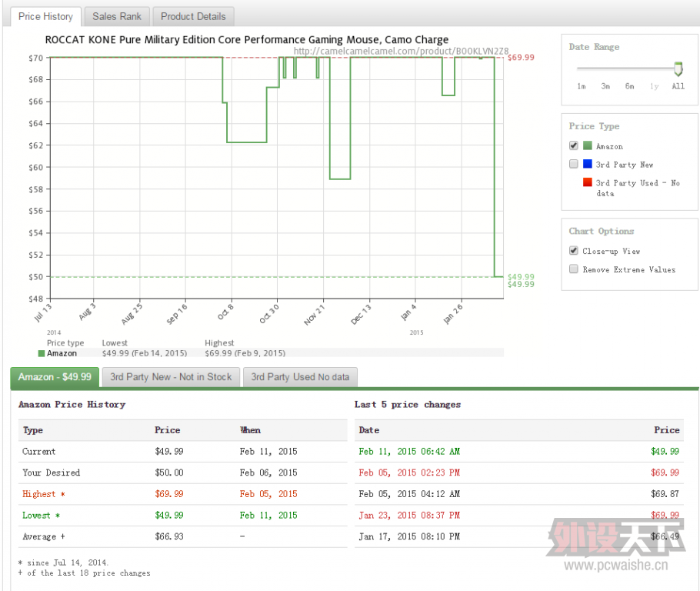This screenshot has height=591, width=700.
Task: Click the $69.99 highest price label on the chart
Action: point(521,57)
